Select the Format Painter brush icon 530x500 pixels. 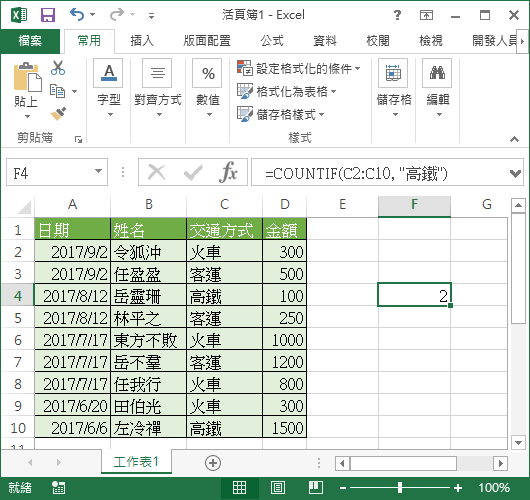coord(58,114)
